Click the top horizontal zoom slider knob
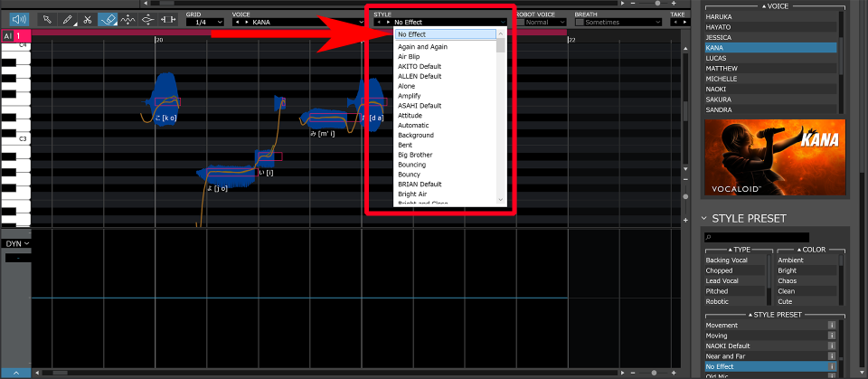This screenshot has height=379, width=868. coord(657,3)
